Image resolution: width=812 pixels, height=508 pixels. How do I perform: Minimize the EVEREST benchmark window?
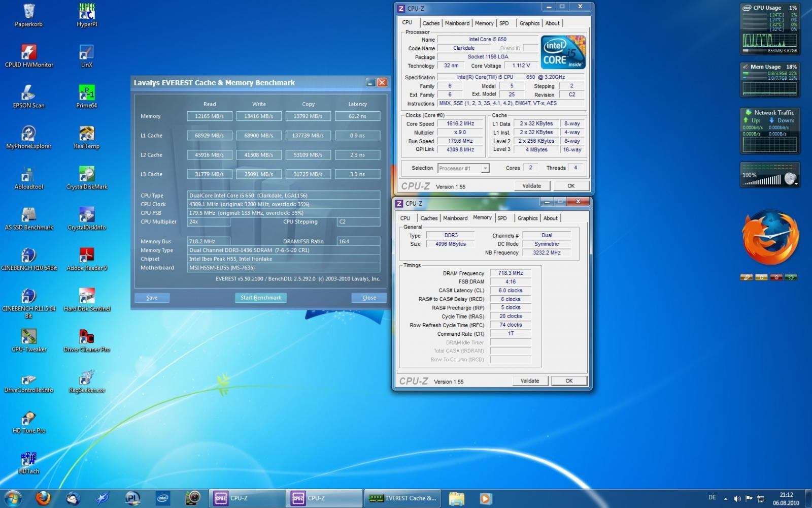click(370, 83)
